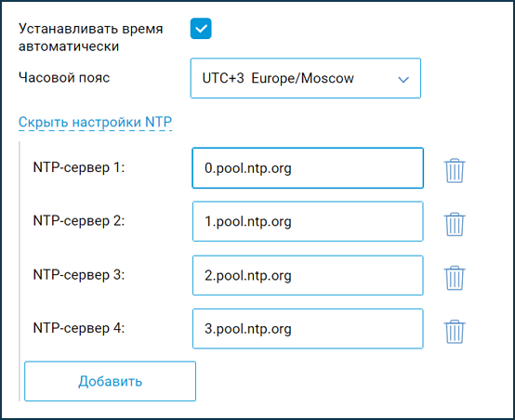
Task: Click the 'NTP-сервер 3:' label
Action: [79, 275]
